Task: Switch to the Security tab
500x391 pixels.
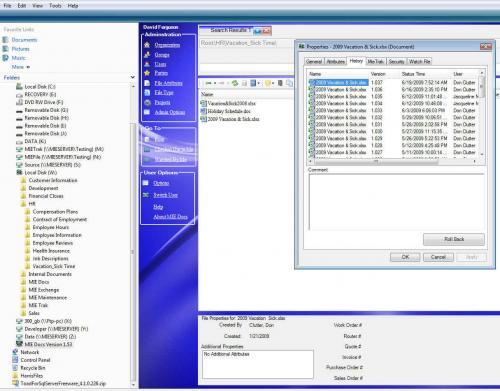Action: pos(396,61)
